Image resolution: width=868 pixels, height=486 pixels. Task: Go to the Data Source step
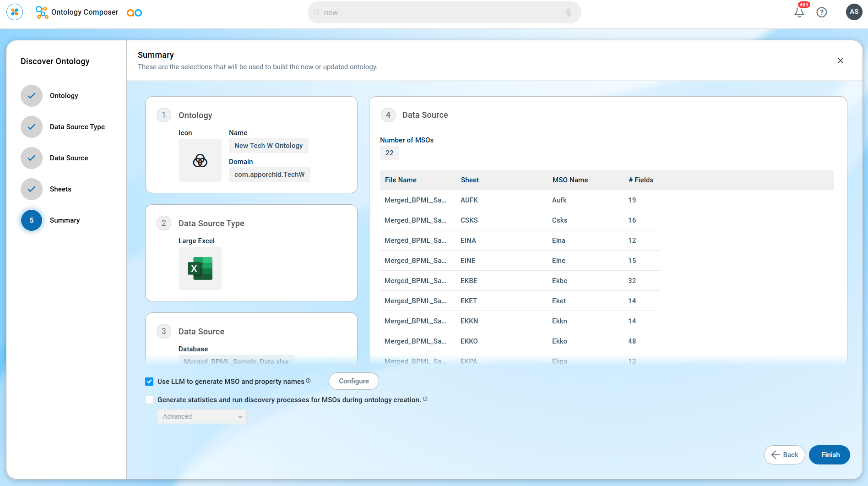click(x=32, y=158)
